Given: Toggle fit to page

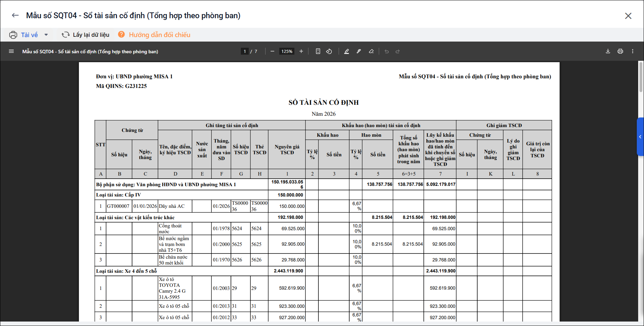Looking at the screenshot, I should pos(318,52).
